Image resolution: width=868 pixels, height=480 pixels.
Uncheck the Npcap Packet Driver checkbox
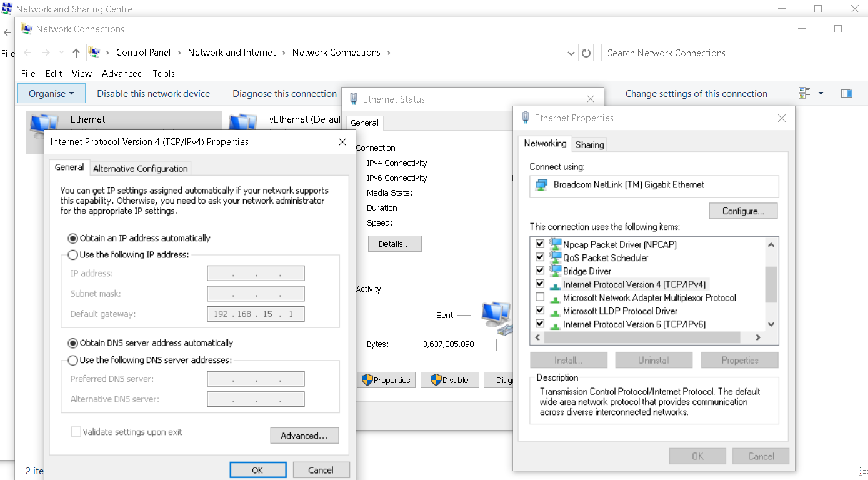click(540, 244)
